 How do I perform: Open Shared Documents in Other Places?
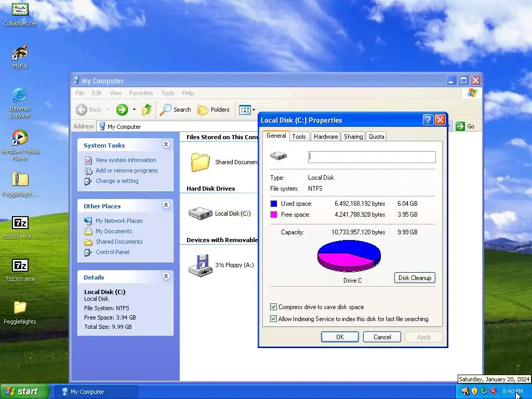coord(119,242)
